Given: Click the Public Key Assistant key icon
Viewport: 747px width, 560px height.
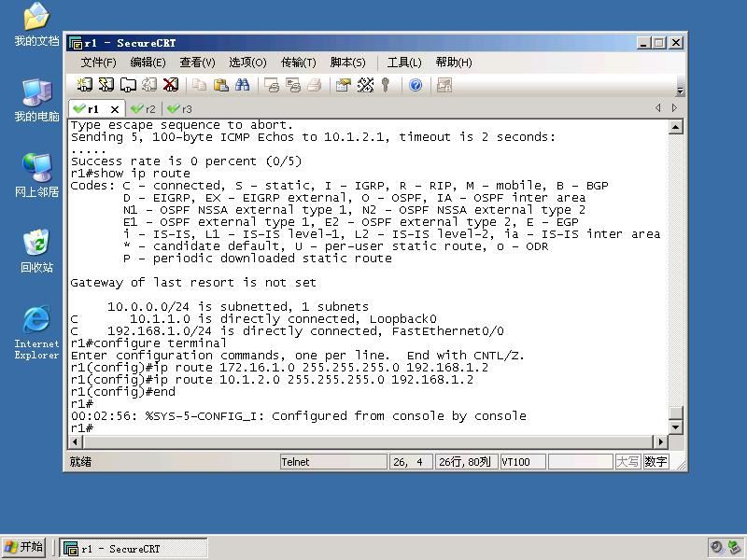Looking at the screenshot, I should pos(386,85).
